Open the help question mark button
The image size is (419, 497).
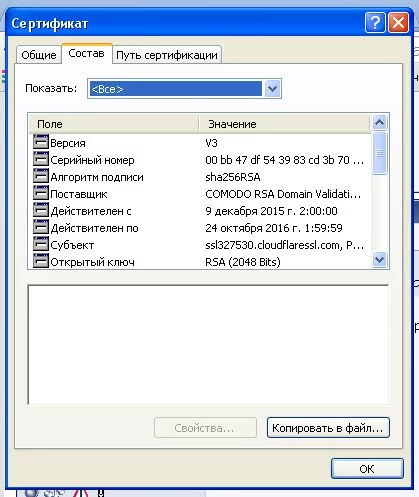click(x=375, y=23)
